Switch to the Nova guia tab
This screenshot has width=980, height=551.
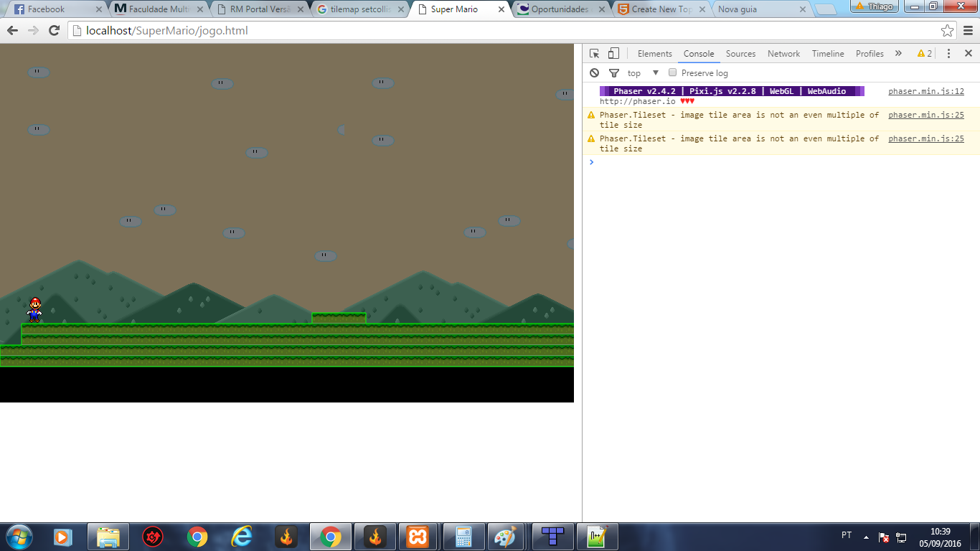pyautogui.click(x=763, y=9)
